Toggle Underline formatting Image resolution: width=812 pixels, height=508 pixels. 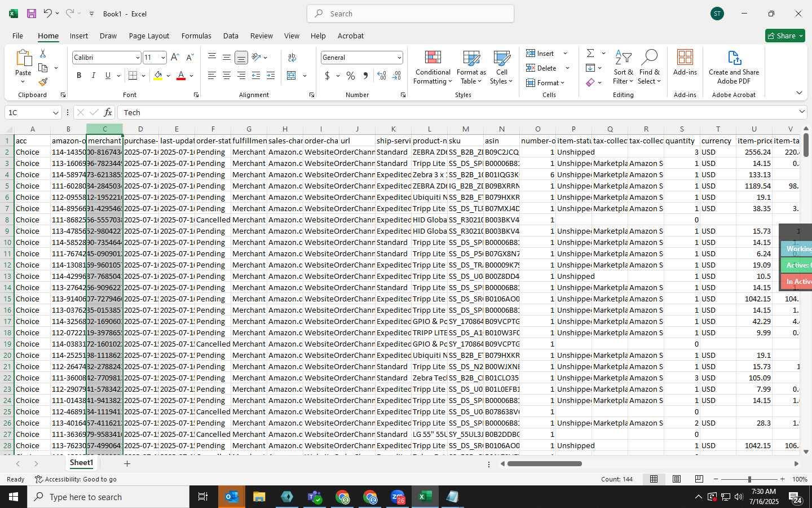[108, 76]
